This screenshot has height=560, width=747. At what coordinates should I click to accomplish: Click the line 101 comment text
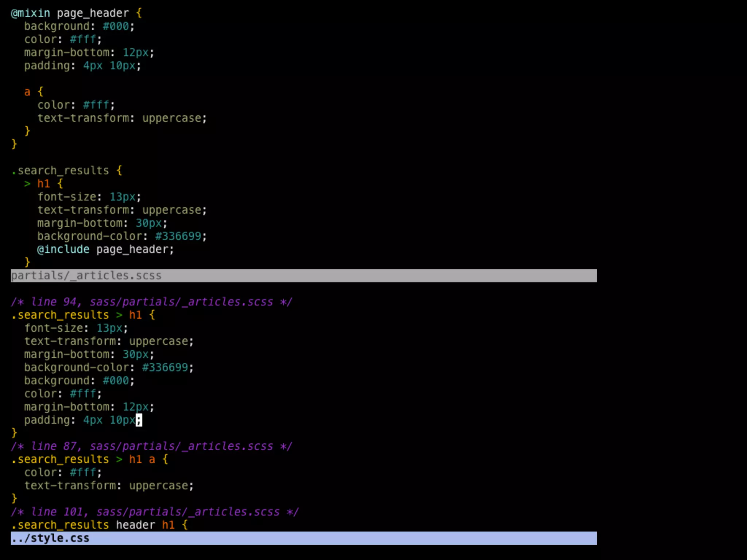(154, 512)
